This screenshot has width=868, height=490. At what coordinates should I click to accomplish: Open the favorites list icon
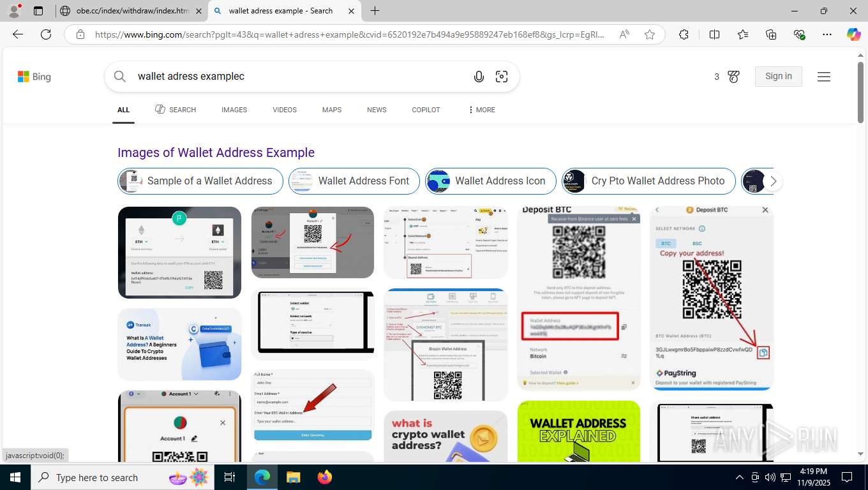tap(743, 34)
